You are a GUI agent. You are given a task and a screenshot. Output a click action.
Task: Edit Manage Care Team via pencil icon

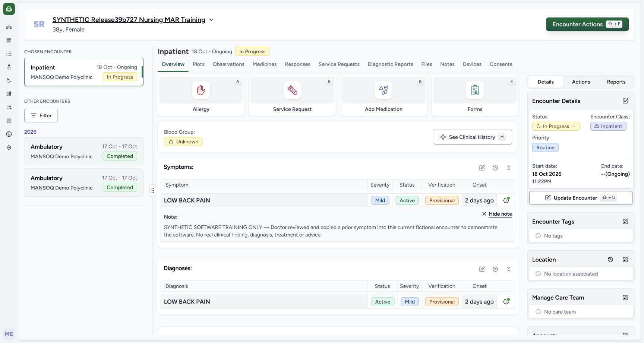tap(625, 298)
